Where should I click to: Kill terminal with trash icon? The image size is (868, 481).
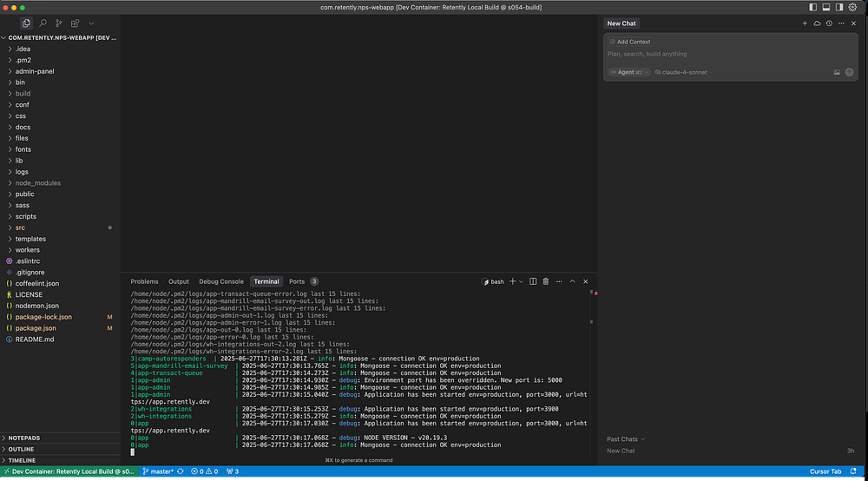click(x=545, y=281)
